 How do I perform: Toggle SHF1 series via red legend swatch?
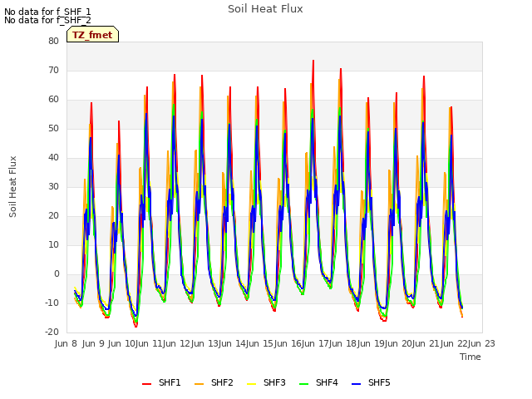pyautogui.click(x=146, y=383)
